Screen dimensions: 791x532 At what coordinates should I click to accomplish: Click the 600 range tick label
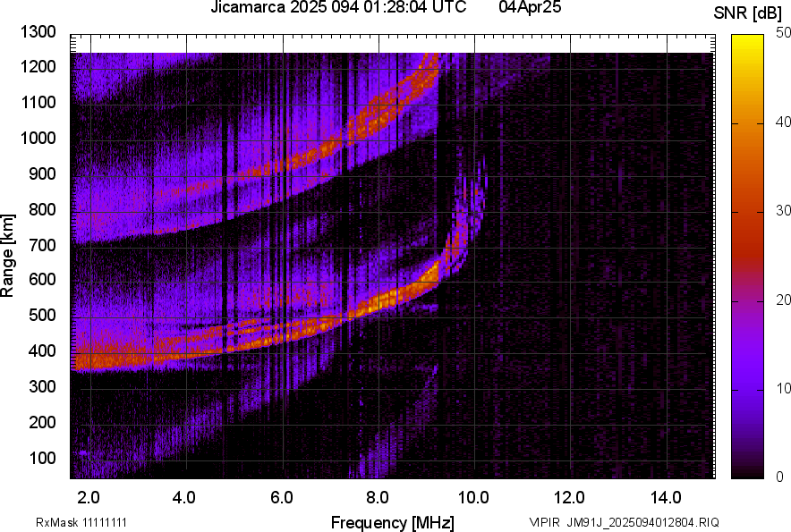coord(42,279)
